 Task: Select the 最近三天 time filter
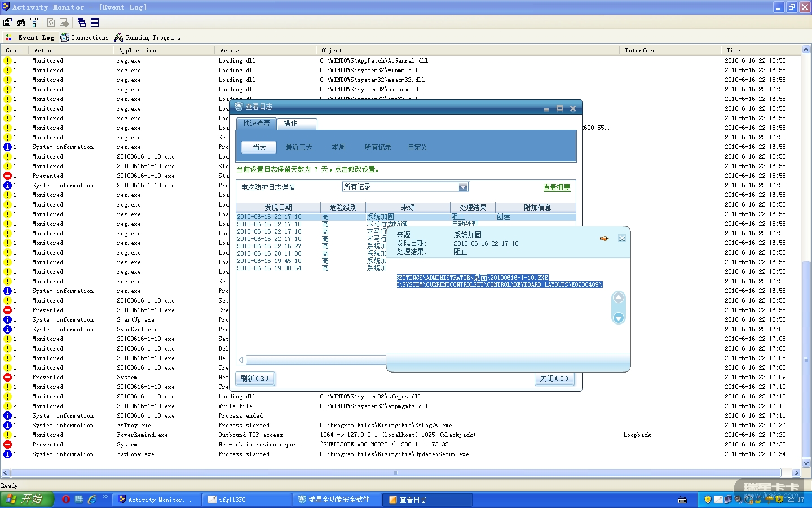[x=299, y=147]
